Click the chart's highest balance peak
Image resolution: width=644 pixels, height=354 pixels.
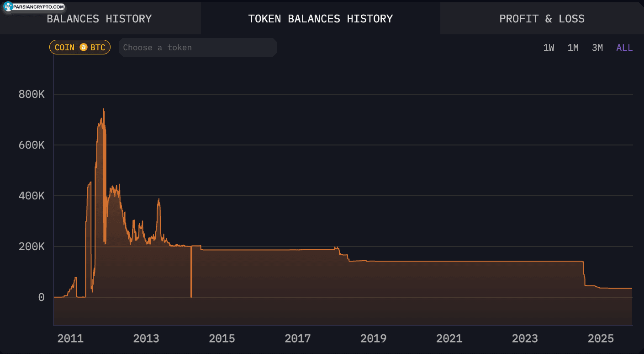click(x=104, y=110)
